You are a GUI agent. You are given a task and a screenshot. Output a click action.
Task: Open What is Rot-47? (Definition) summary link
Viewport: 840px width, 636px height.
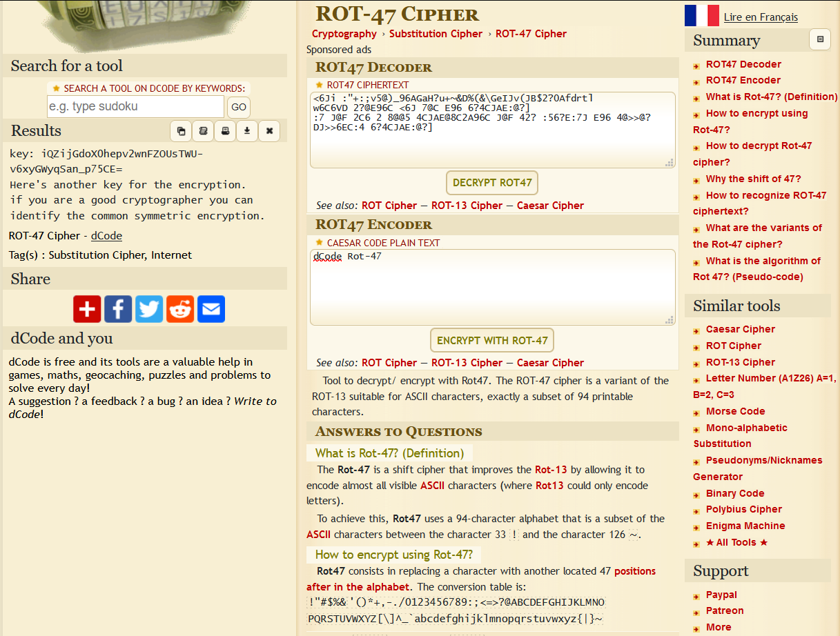coord(772,97)
